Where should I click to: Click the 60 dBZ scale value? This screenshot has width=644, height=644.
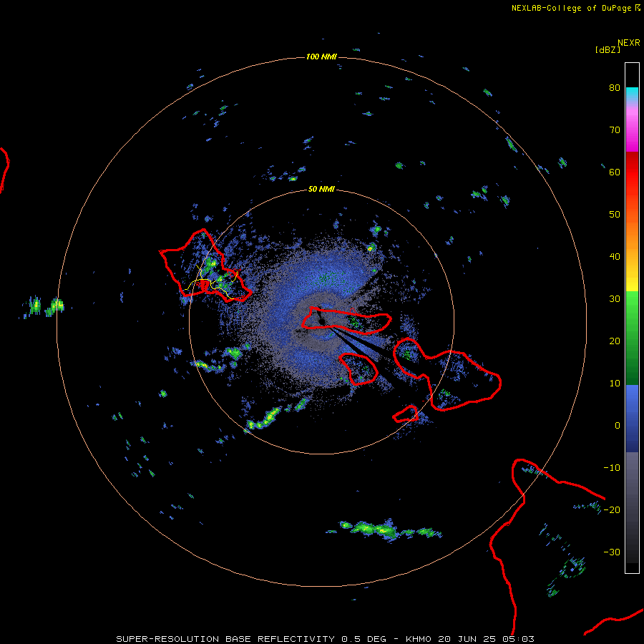click(615, 172)
